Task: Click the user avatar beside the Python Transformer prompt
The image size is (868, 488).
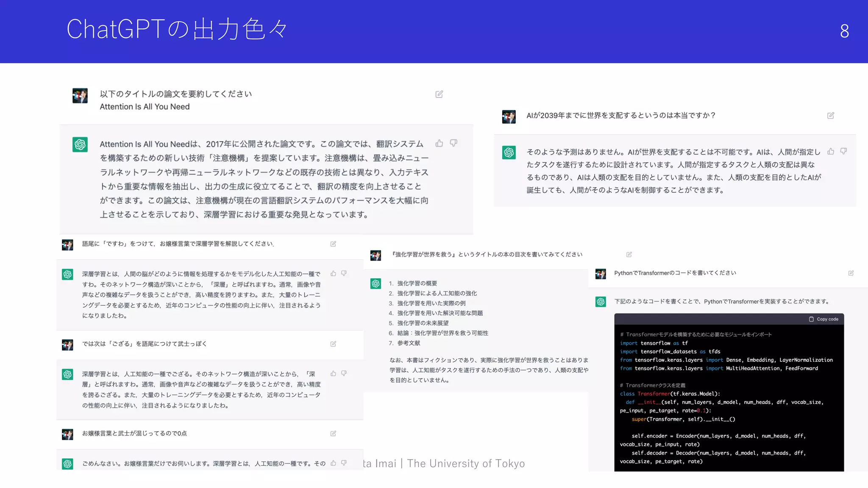Action: [x=601, y=274]
